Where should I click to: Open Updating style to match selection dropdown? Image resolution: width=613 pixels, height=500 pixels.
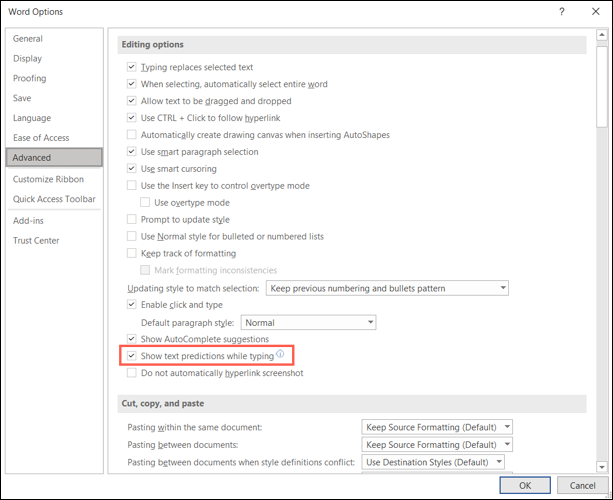point(386,288)
